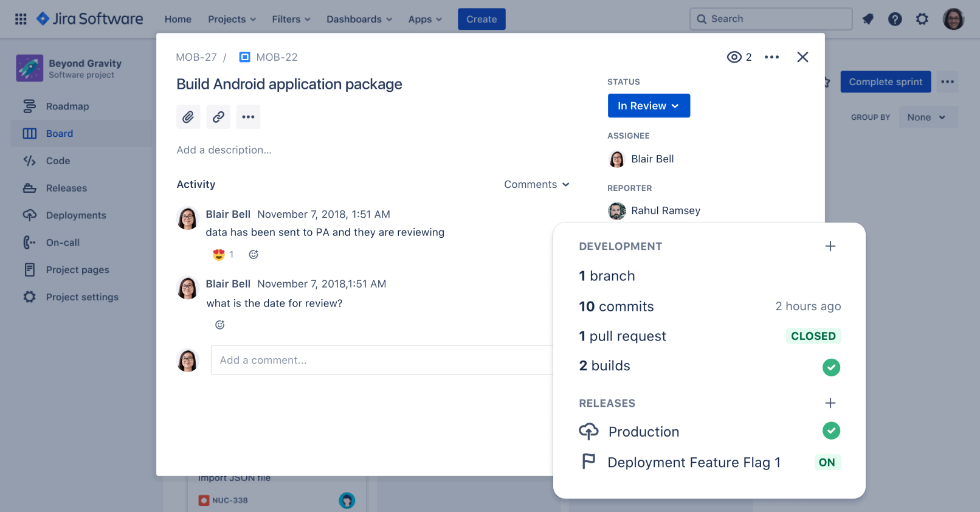This screenshot has width=980, height=512.
Task: Open the Projects menu
Action: pyautogui.click(x=232, y=19)
